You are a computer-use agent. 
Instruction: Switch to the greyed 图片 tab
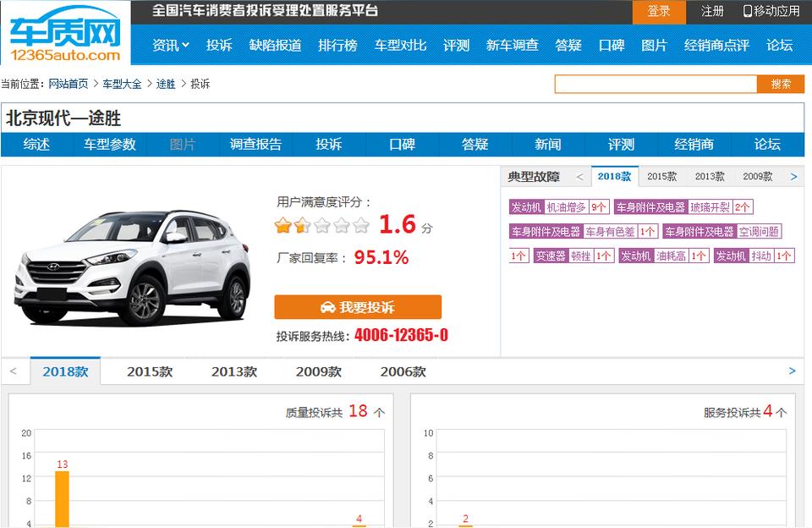(x=183, y=144)
